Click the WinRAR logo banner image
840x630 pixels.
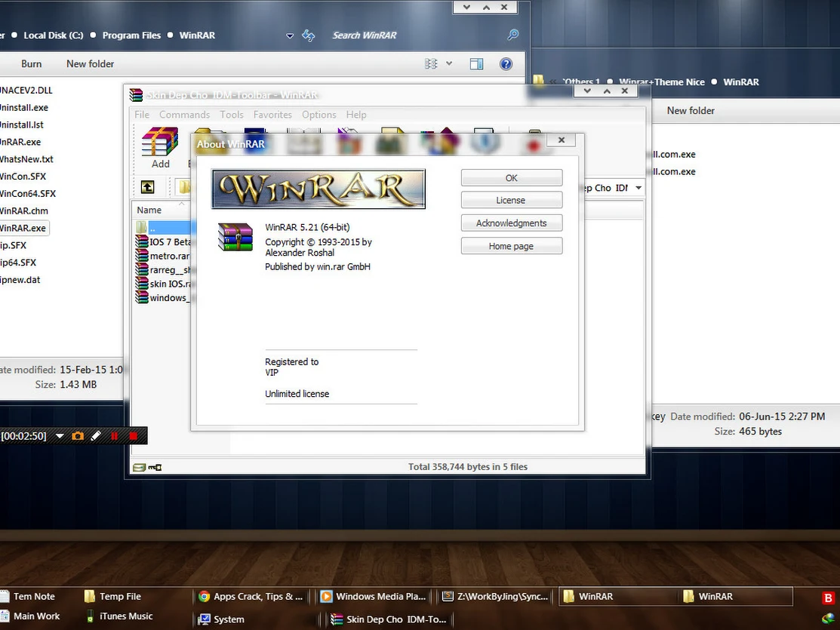318,189
